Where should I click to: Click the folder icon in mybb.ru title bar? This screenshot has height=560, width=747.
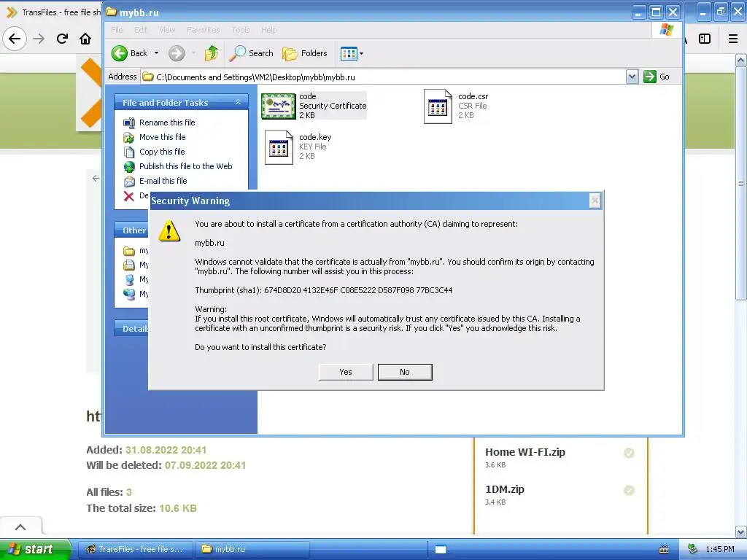tap(111, 12)
